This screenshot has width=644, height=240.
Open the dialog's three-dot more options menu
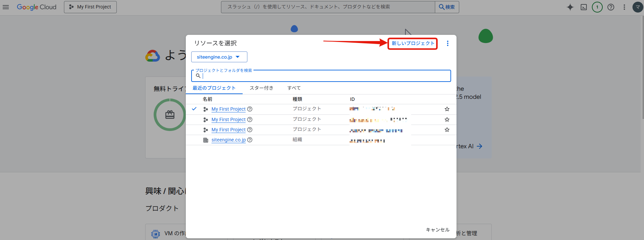click(448, 43)
